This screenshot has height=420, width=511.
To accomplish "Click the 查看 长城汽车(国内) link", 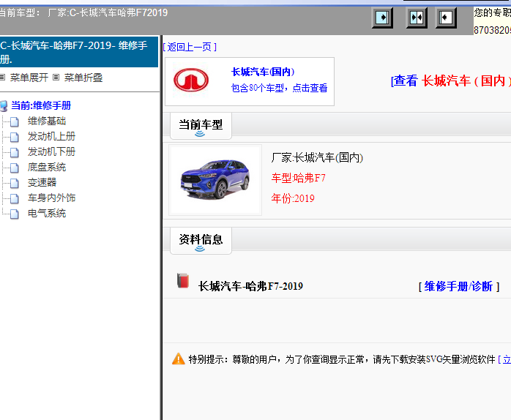I will pos(451,80).
